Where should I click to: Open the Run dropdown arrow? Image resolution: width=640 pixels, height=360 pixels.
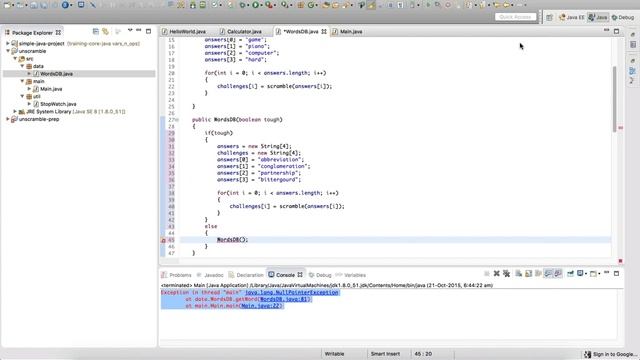tap(262, 5)
